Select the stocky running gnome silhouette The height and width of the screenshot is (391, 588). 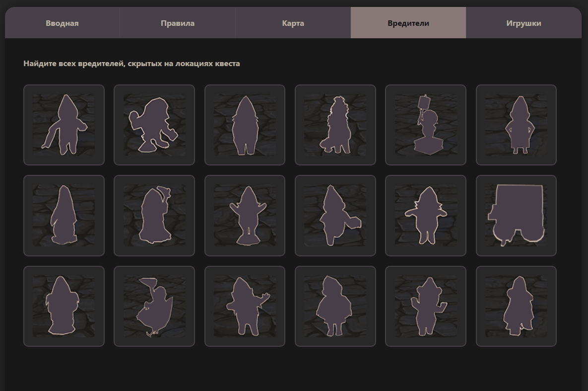point(154,125)
